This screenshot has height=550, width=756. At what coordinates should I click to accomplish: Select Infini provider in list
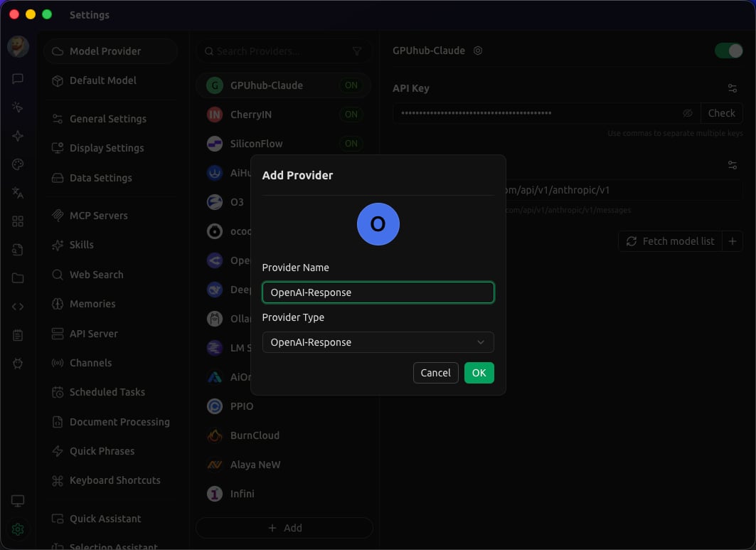point(284,494)
